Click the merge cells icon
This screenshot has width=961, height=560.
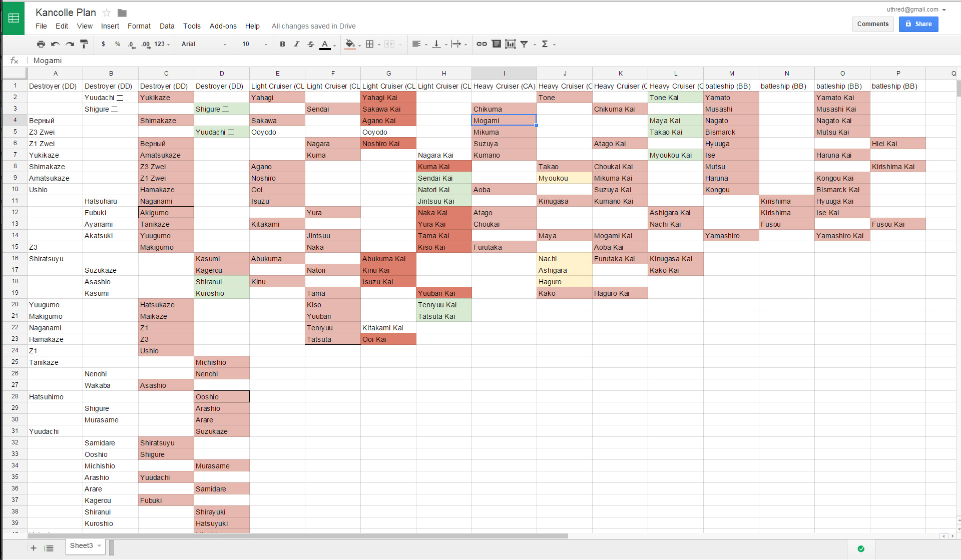(389, 44)
